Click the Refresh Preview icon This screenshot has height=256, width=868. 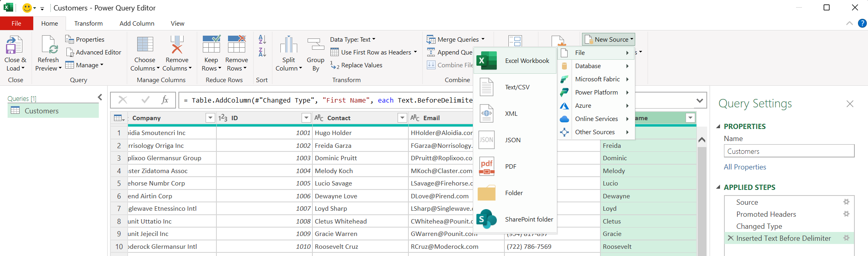(x=50, y=45)
